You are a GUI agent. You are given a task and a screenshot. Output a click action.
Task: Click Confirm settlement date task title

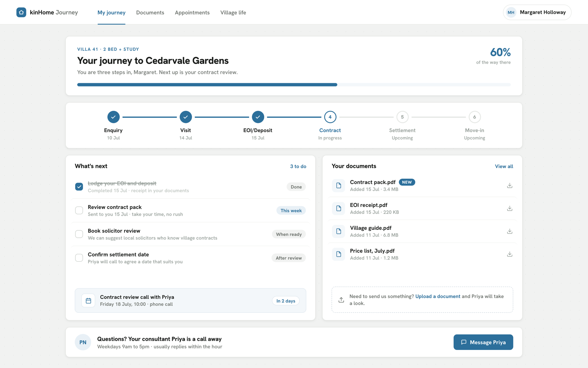point(118,254)
